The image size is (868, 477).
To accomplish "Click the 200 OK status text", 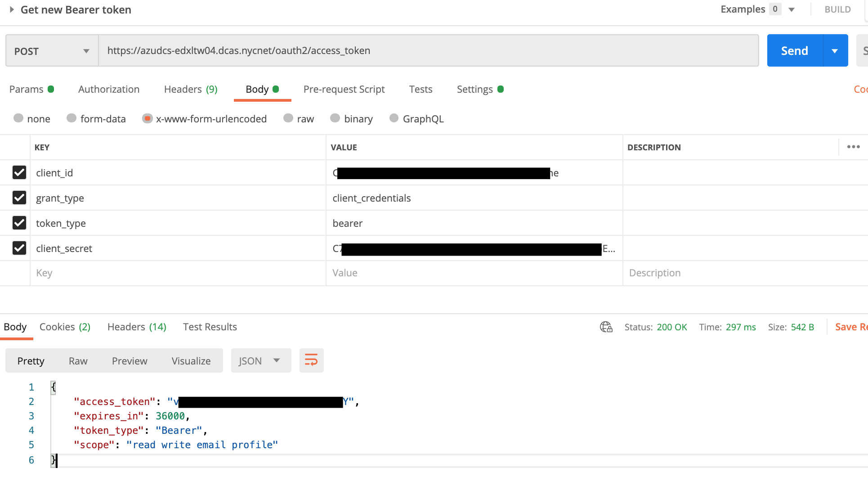I will tap(672, 327).
